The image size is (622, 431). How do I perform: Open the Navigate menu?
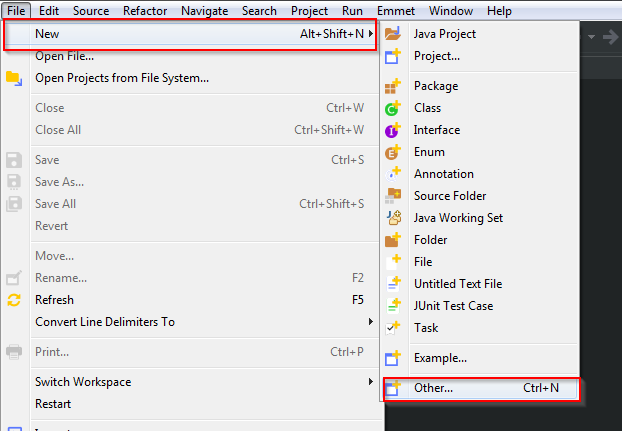click(x=204, y=11)
